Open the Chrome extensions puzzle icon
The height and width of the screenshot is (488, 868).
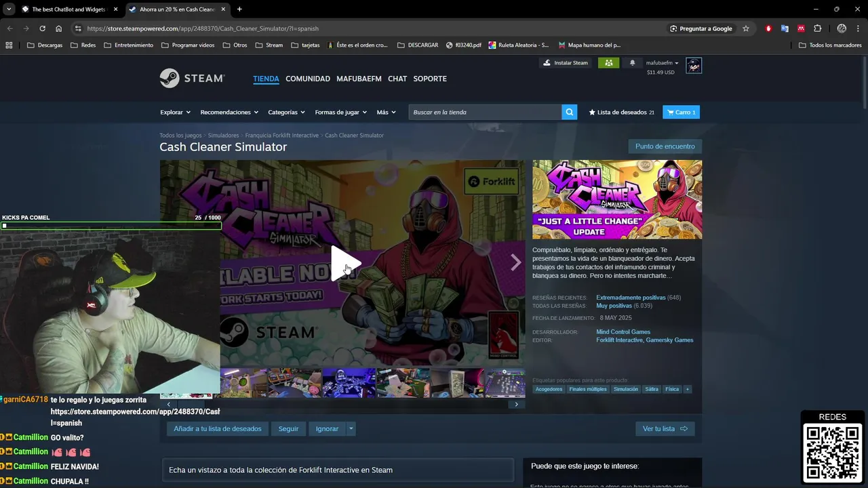[x=817, y=28]
